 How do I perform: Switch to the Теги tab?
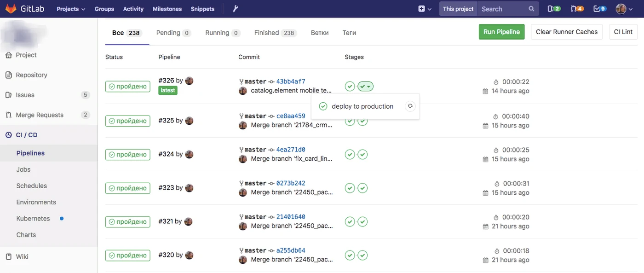(350, 33)
